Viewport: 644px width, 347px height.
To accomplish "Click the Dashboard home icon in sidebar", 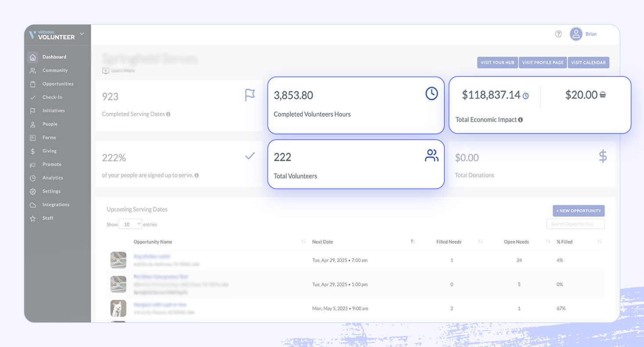I will 32,57.
